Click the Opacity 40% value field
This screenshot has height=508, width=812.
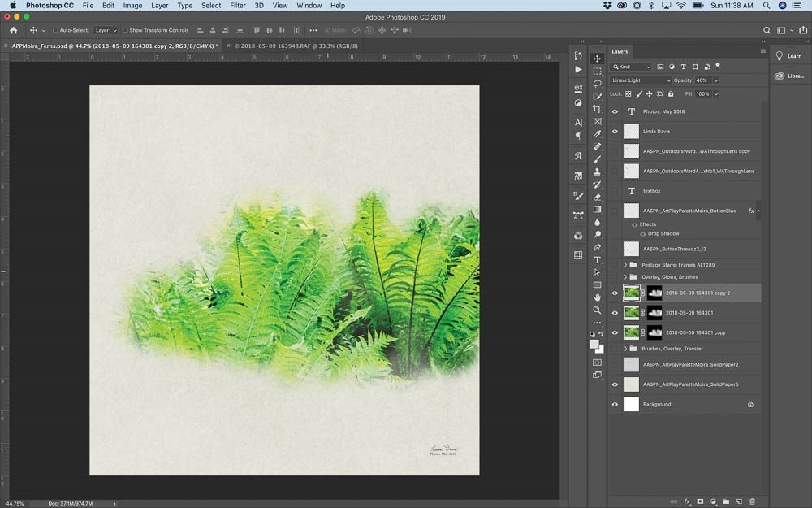[x=702, y=80]
